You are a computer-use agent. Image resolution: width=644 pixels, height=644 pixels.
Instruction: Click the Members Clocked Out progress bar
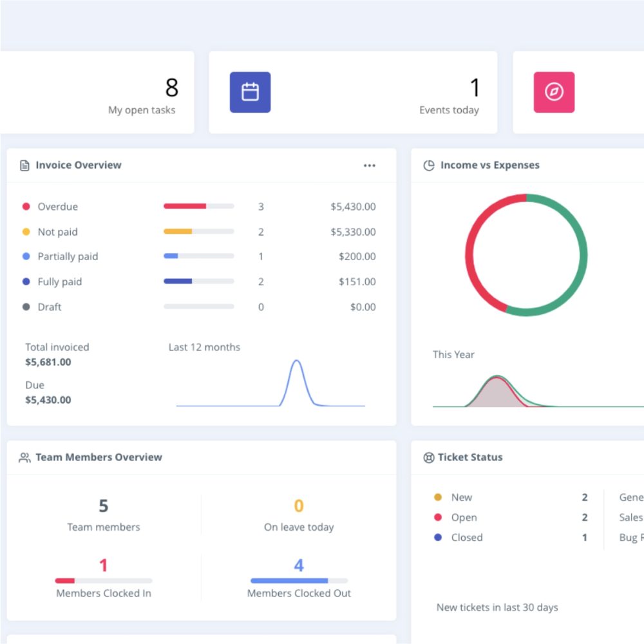[299, 581]
